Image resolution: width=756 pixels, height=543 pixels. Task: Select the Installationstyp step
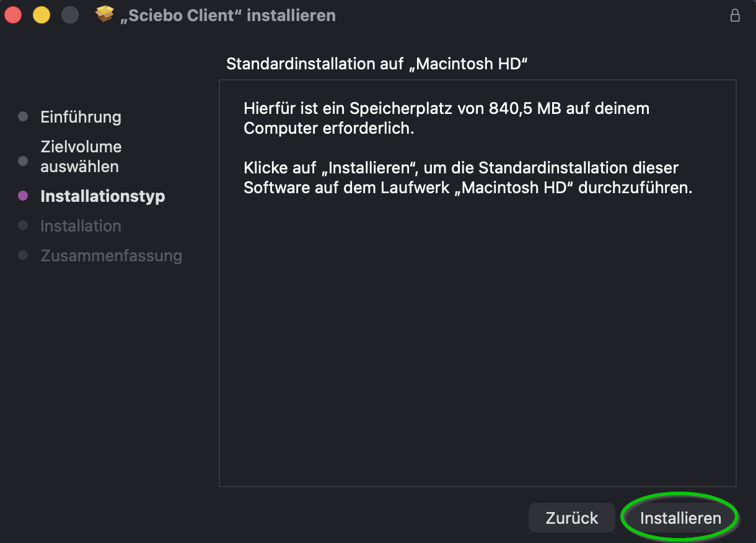103,196
